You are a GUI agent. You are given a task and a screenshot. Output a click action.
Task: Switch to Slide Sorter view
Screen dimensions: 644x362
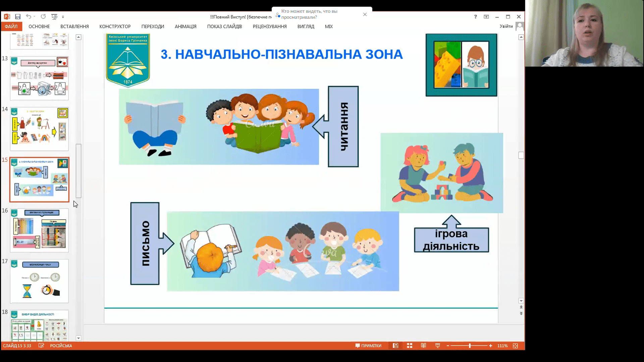coord(410,346)
